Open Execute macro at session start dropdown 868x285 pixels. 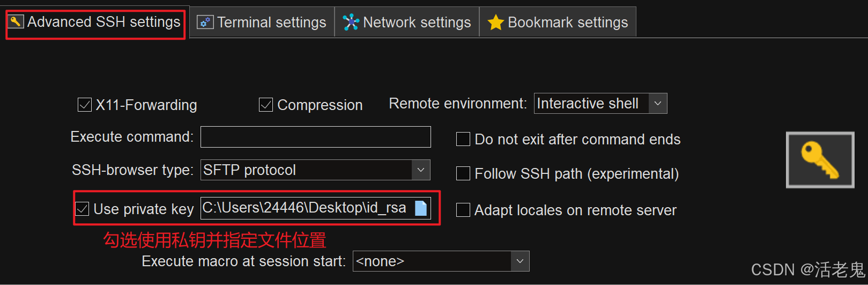click(520, 261)
